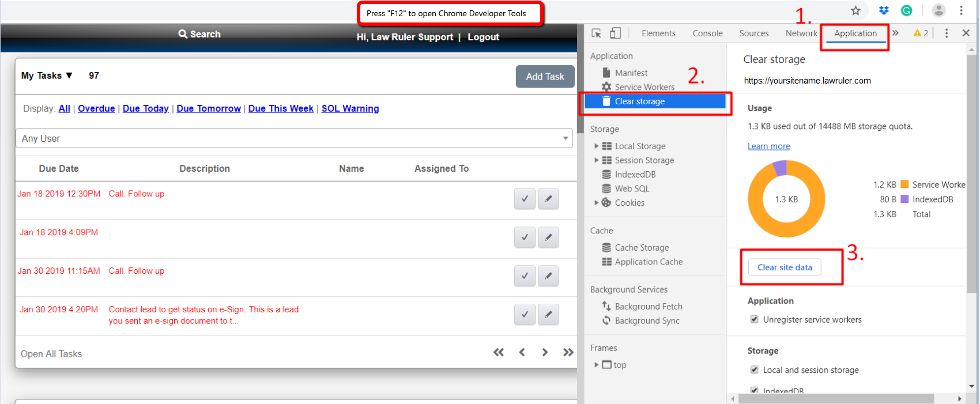The width and height of the screenshot is (980, 404).
Task: Click the orange Service Workers legend swatch
Action: click(904, 184)
